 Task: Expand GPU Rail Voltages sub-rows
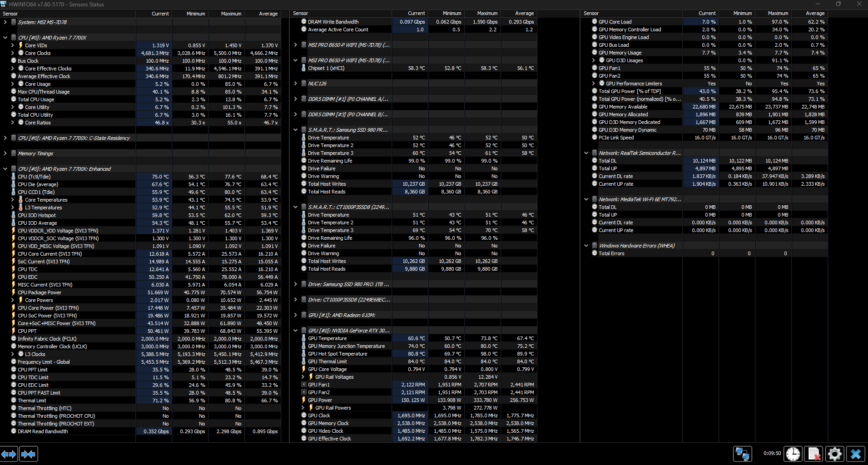click(x=303, y=377)
